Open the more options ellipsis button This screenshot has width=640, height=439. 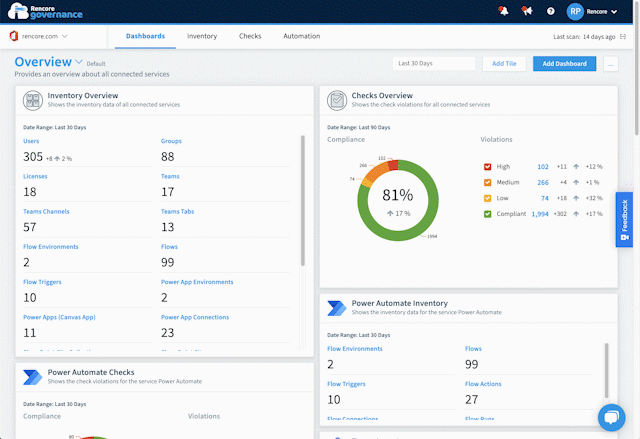pyautogui.click(x=611, y=64)
